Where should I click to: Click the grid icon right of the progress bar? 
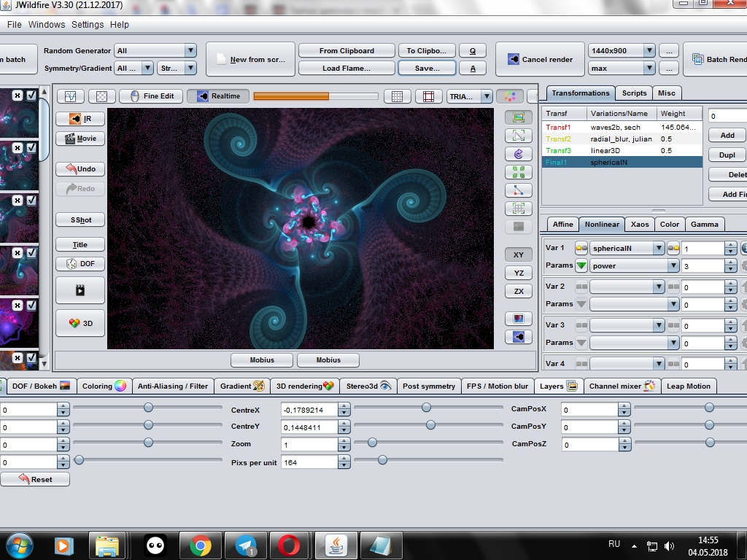point(397,96)
